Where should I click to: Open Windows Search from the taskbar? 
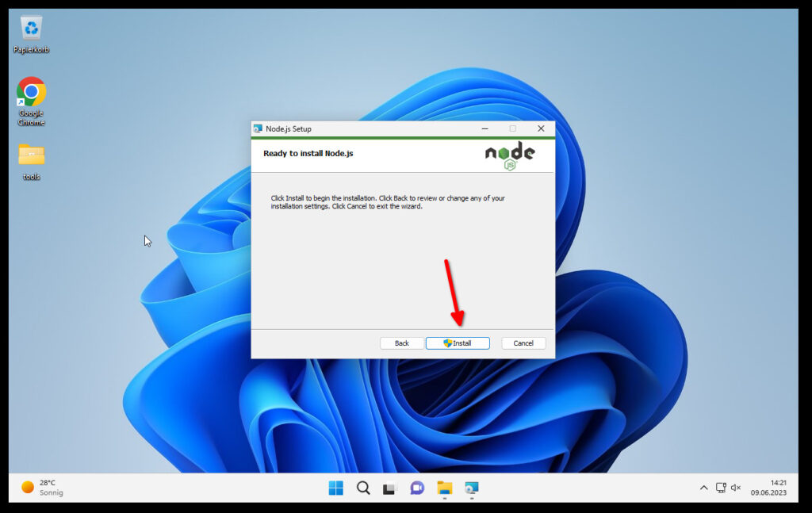tap(363, 488)
